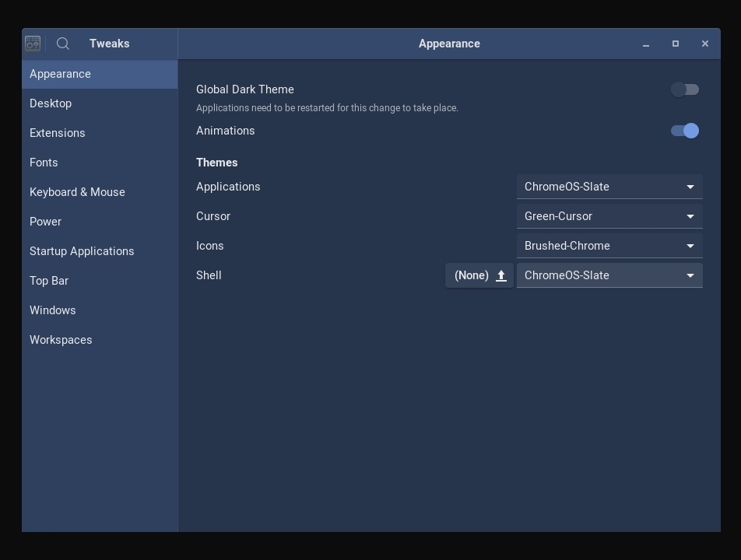
Task: Maximize the Tweaks window
Action: (x=676, y=44)
